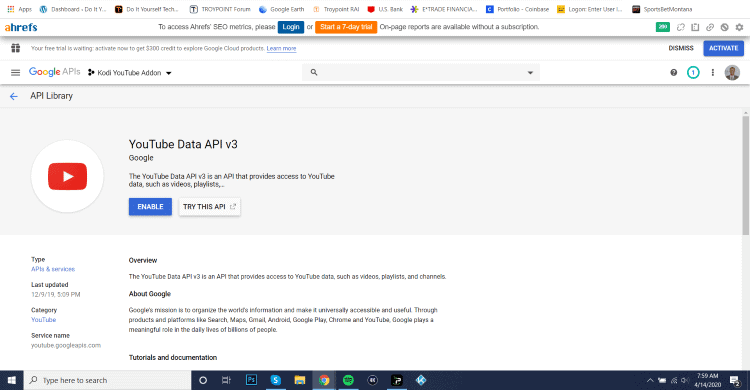Click the ENABLE button
Screen dimensions: 750x390
coord(150,207)
